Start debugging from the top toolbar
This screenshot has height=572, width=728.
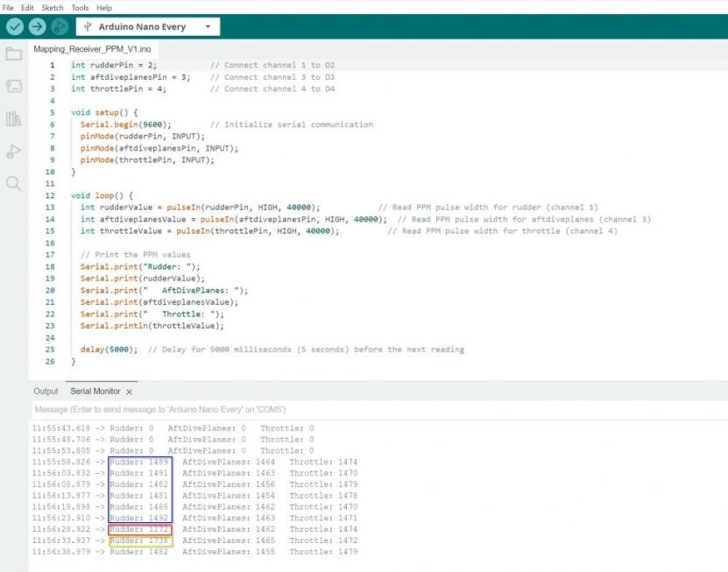[x=60, y=27]
